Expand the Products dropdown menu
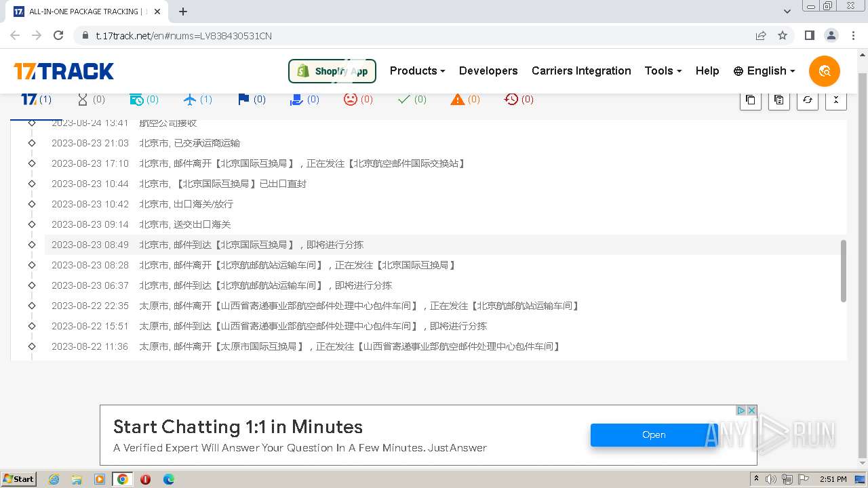Image resolution: width=868 pixels, height=488 pixels. tap(418, 70)
